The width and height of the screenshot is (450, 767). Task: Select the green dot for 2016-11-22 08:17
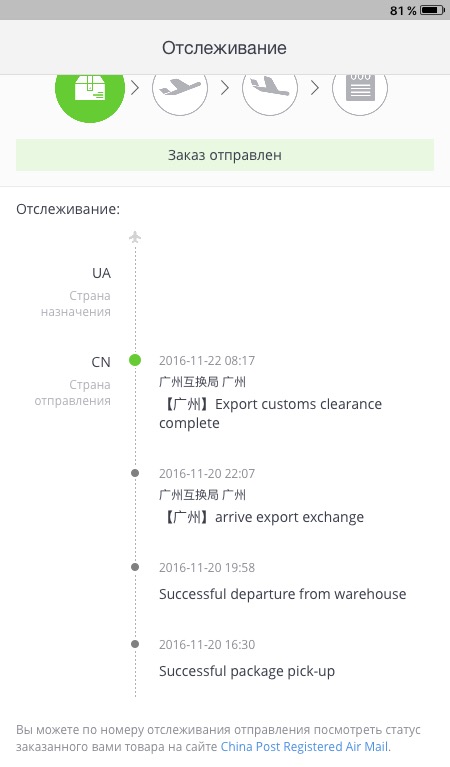pos(135,361)
